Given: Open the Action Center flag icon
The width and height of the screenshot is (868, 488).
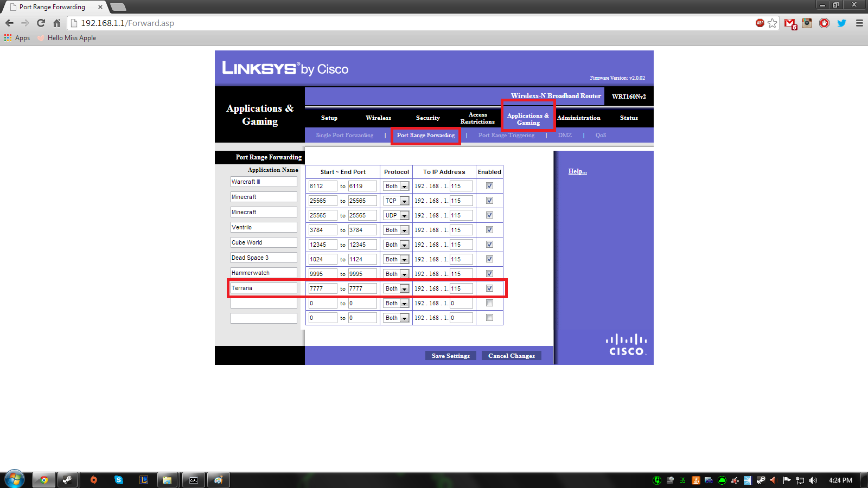Looking at the screenshot, I should (x=787, y=480).
